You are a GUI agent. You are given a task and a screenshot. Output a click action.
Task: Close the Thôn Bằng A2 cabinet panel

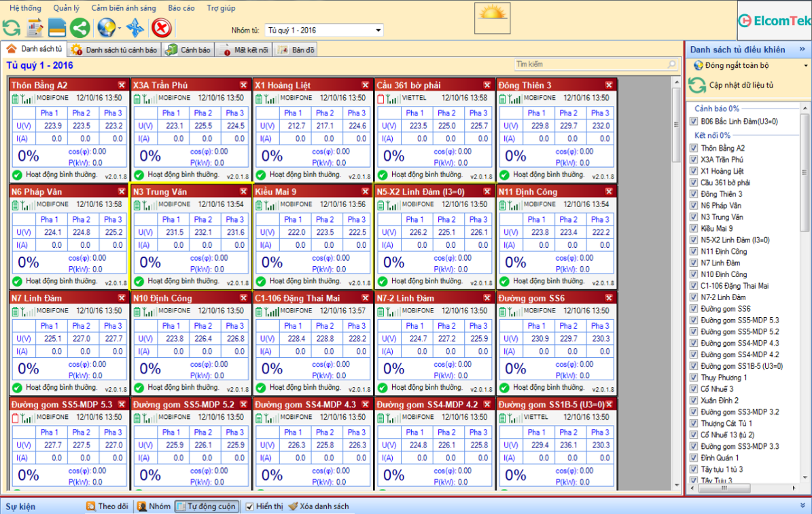coord(122,85)
